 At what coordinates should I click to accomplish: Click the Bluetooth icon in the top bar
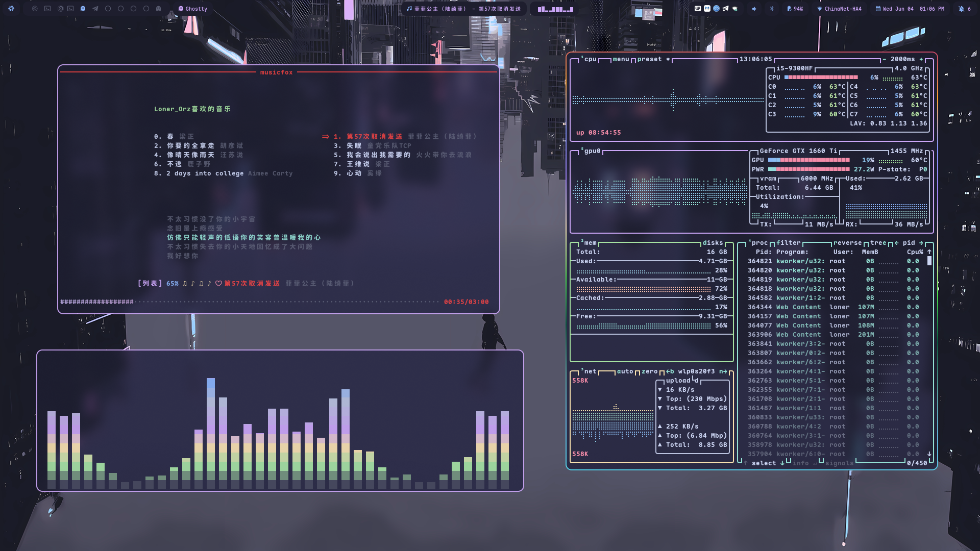tap(772, 9)
